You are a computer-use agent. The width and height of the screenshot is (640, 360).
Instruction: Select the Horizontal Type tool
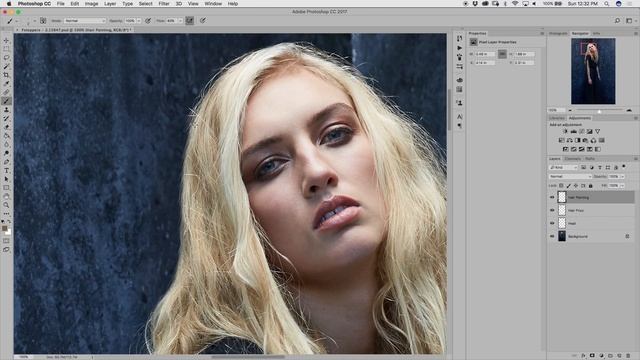pos(6,170)
